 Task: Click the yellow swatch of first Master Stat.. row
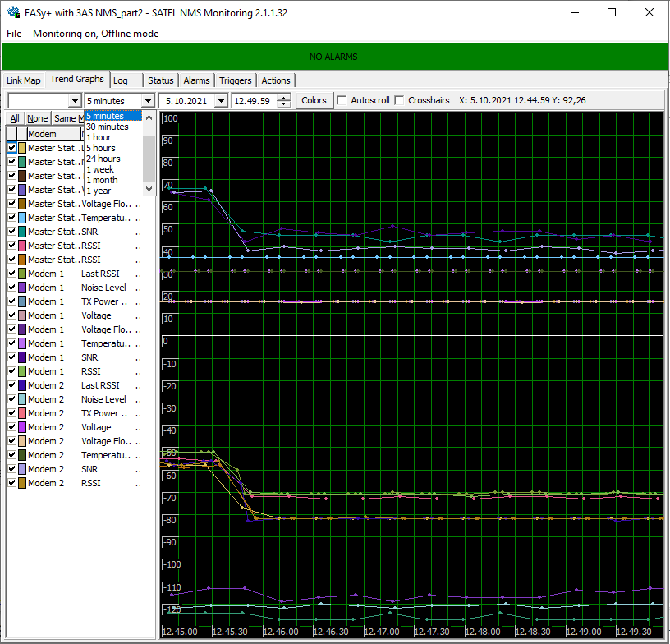tap(22, 148)
